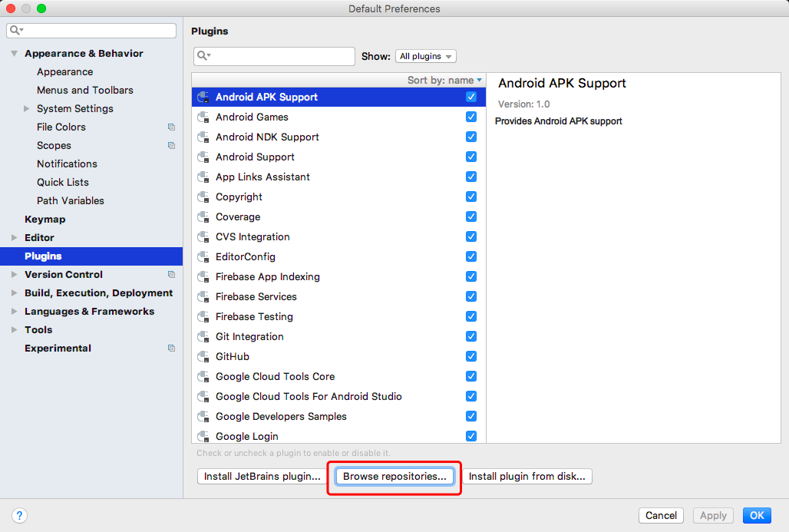Select Appearance in the settings tree
Image resolution: width=789 pixels, height=532 pixels.
pos(65,72)
